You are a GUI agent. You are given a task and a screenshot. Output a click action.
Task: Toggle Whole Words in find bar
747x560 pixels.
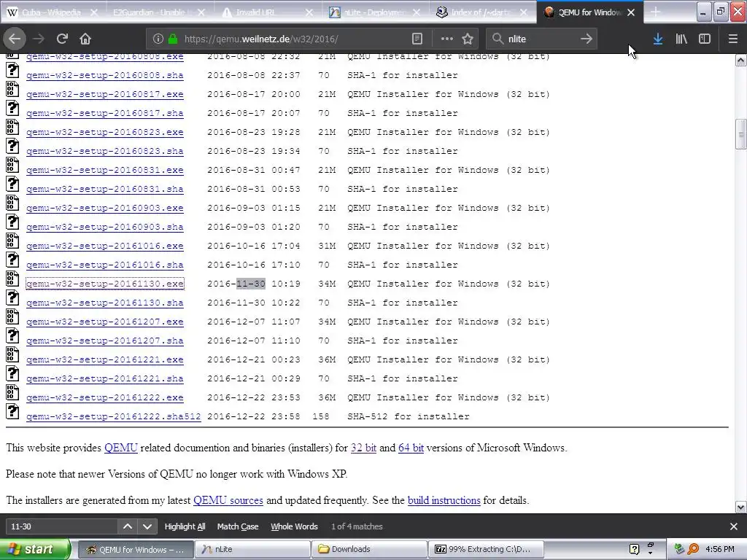[x=294, y=526]
